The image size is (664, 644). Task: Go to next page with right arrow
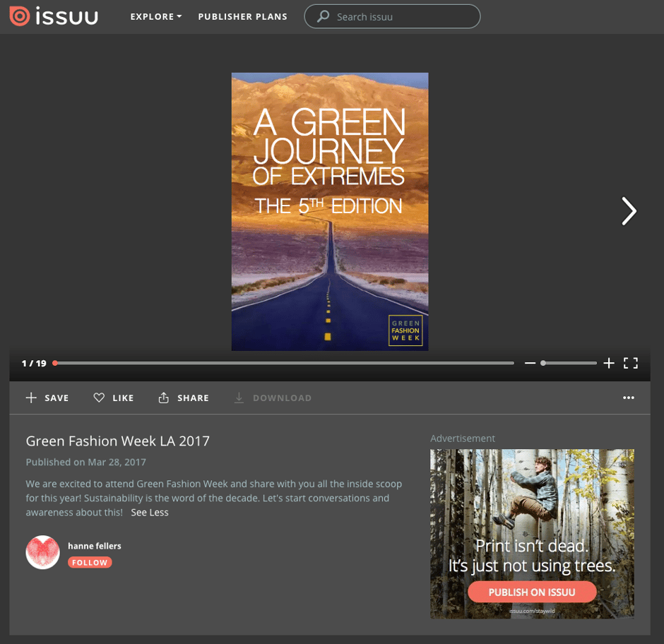click(x=629, y=211)
